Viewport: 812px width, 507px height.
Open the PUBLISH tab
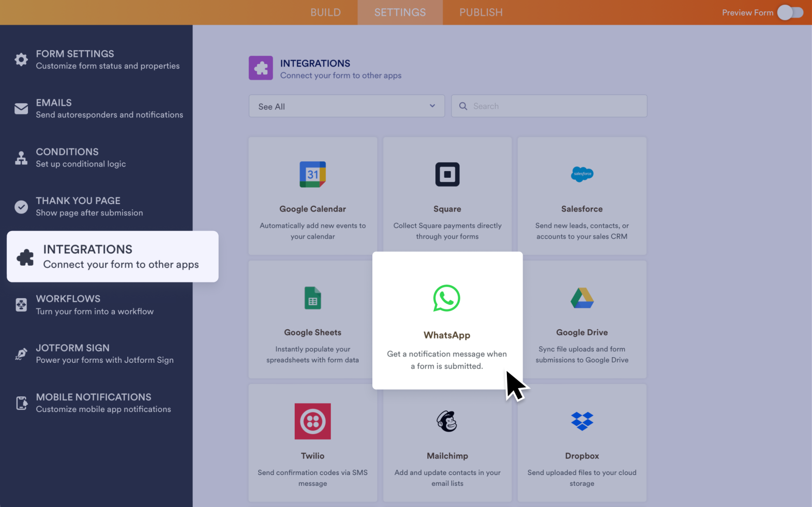pos(480,12)
